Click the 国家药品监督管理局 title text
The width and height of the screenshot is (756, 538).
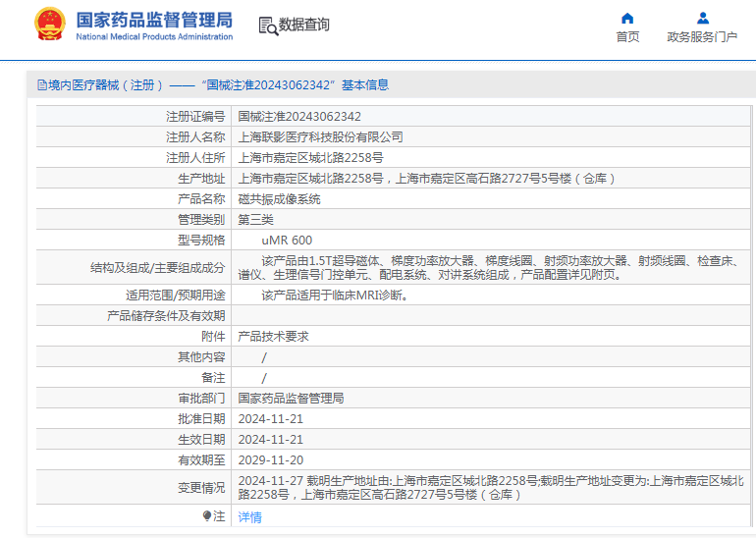point(154,19)
